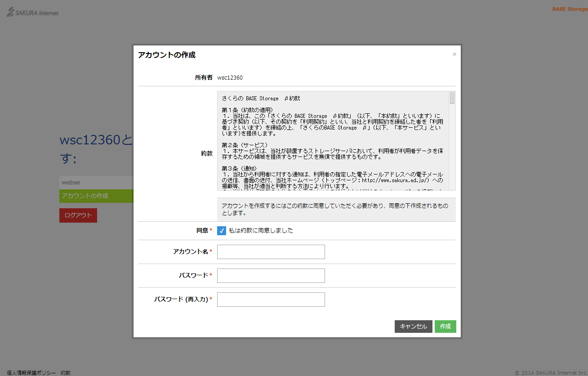Close the account creation dialog with the X

(454, 54)
